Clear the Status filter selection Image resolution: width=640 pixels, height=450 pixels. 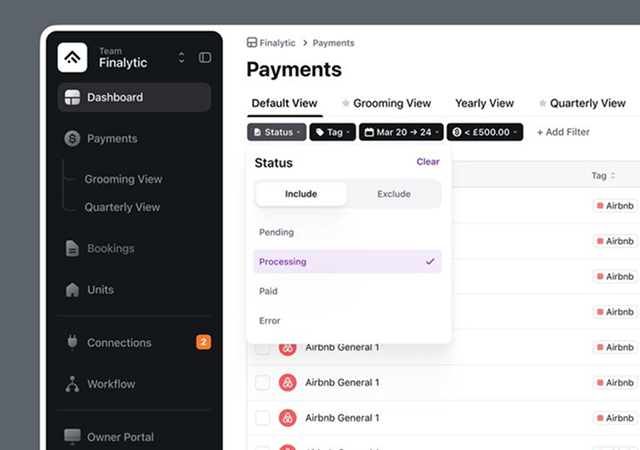427,162
